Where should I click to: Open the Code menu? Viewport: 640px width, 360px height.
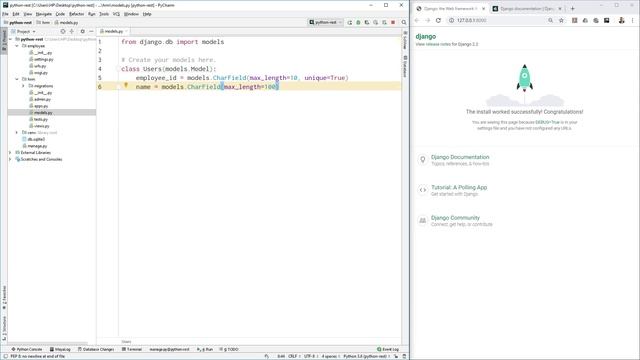tap(60, 14)
